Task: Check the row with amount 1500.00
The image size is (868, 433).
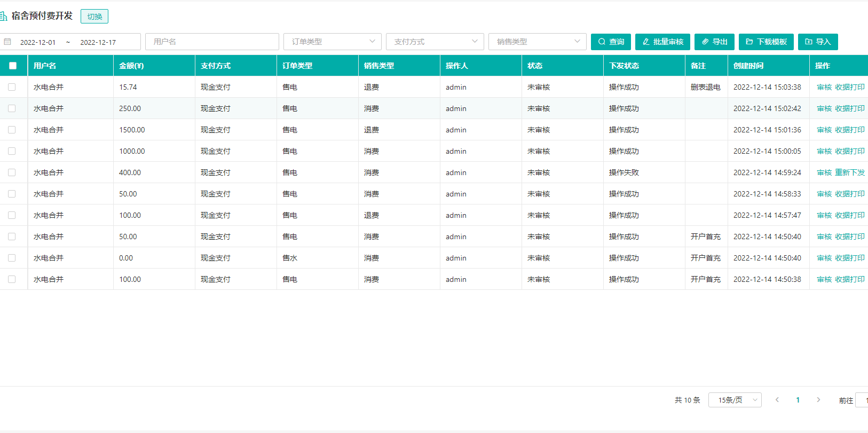Action: pos(12,130)
